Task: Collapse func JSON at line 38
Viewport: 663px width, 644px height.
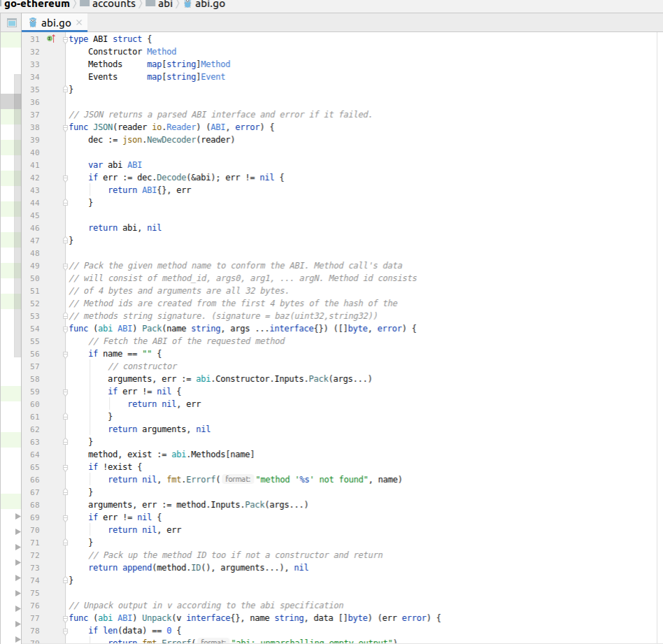Action: click(x=65, y=127)
